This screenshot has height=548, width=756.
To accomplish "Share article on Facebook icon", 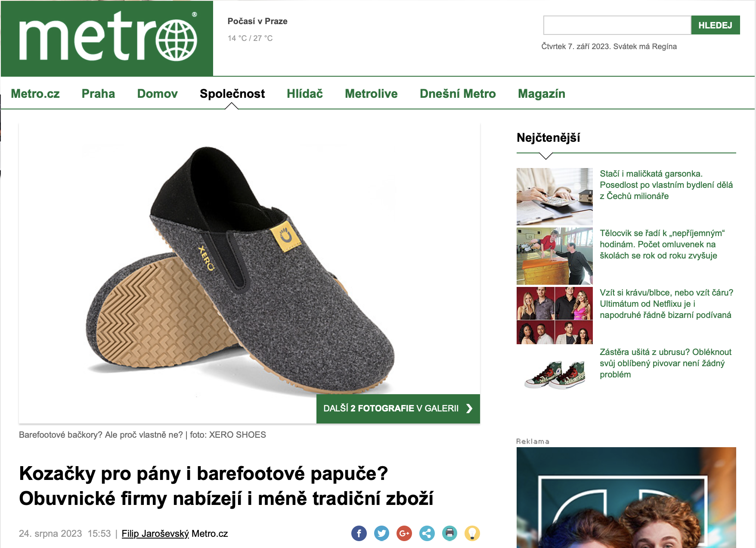I will [x=359, y=533].
